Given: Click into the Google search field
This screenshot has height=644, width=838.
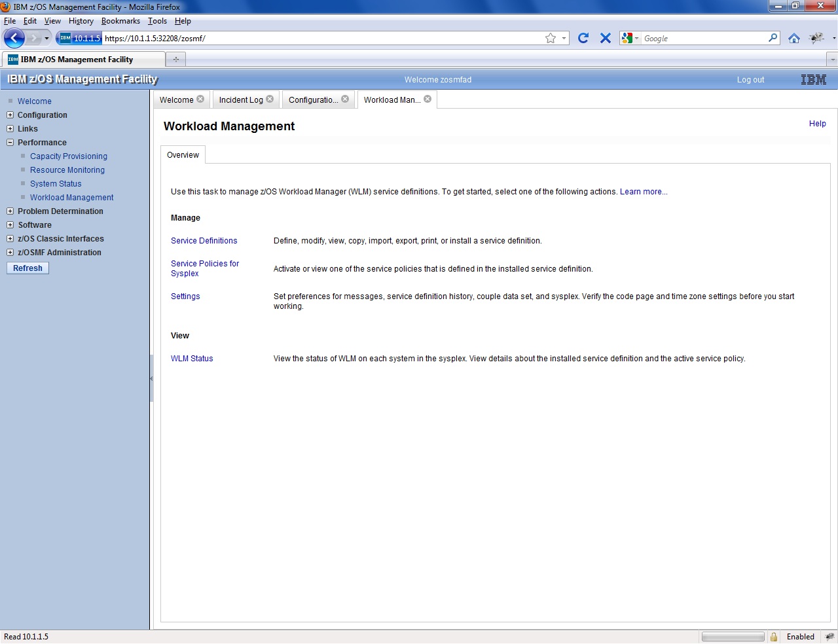Looking at the screenshot, I should [x=704, y=38].
